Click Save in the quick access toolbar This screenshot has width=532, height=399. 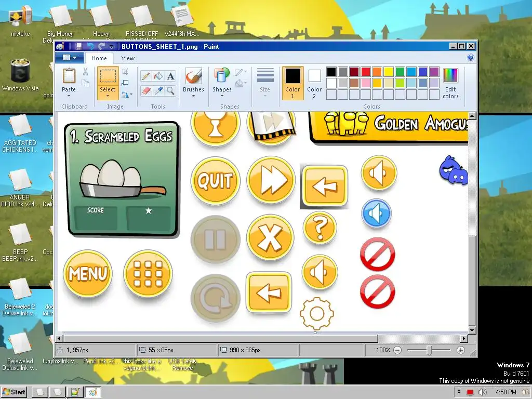pos(79,46)
